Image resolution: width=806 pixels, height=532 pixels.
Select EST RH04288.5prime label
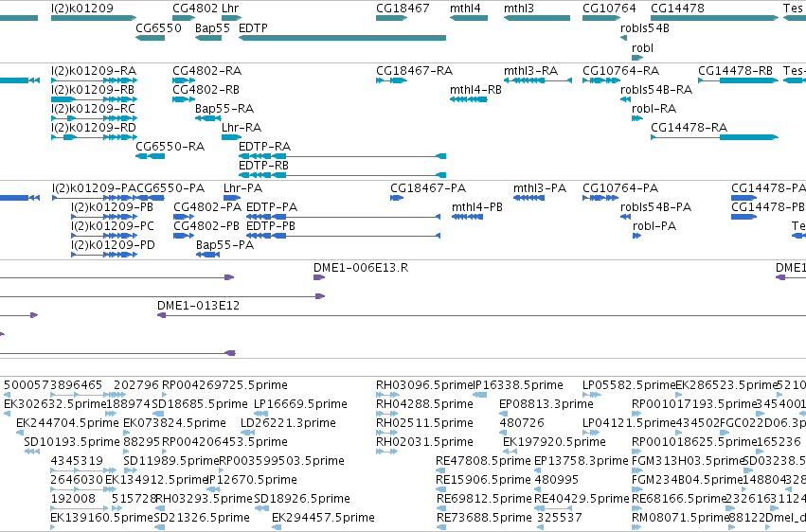pyautogui.click(x=424, y=404)
